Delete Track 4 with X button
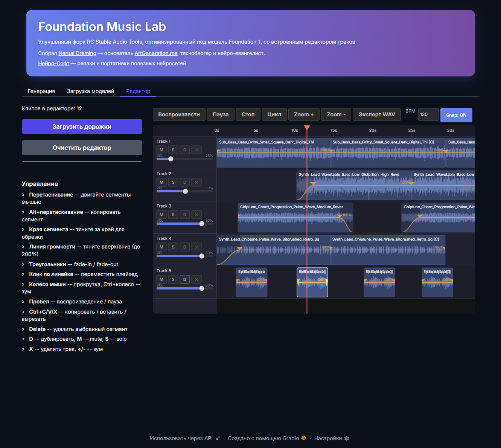This screenshot has height=448, width=501. point(196,247)
